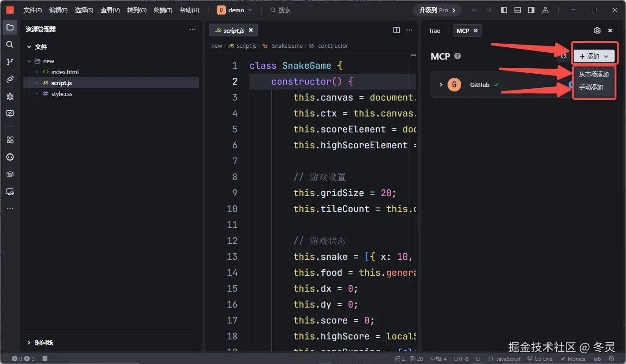Click SnakeGame in the breadcrumb

click(x=287, y=45)
